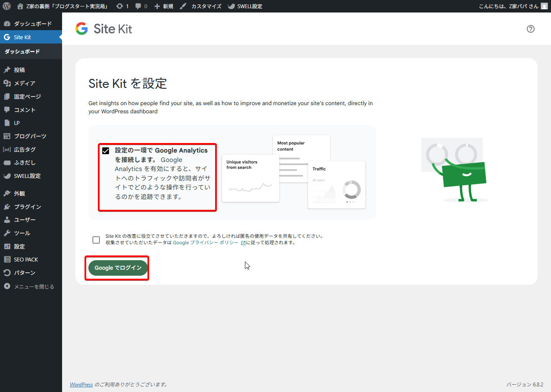Click the WordPress footer link
Image resolution: width=551 pixels, height=392 pixels.
81,384
